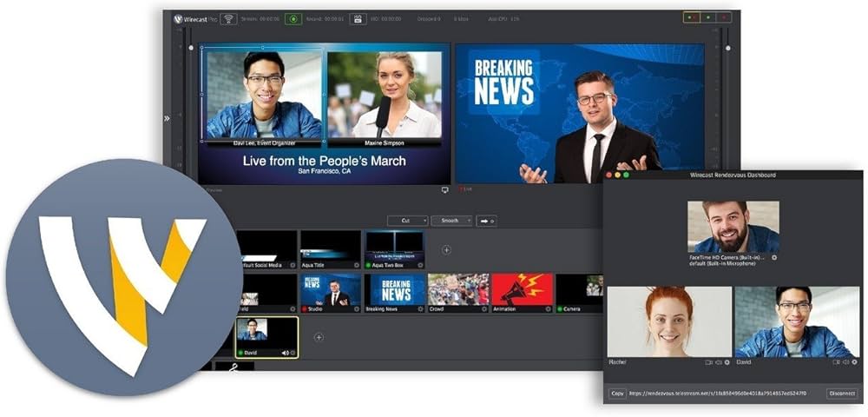Open the FaceTime HD Camera settings gear
Screen dimensions: 868x417
click(774, 258)
